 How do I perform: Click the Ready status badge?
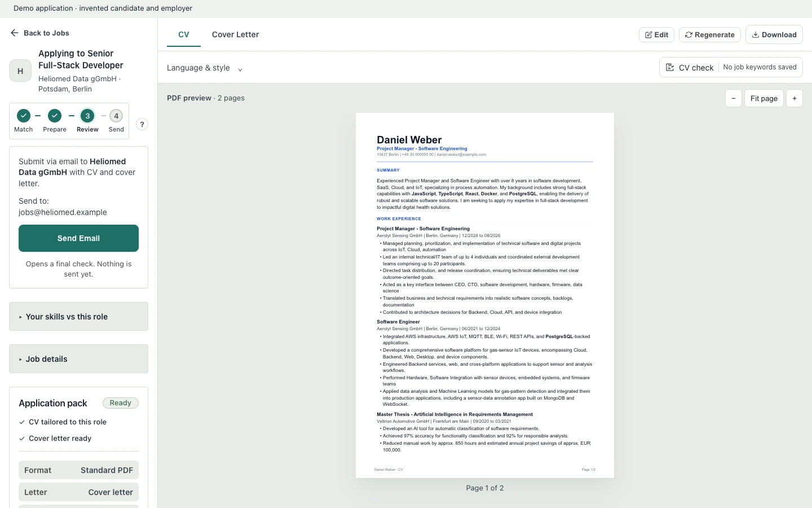pyautogui.click(x=121, y=403)
